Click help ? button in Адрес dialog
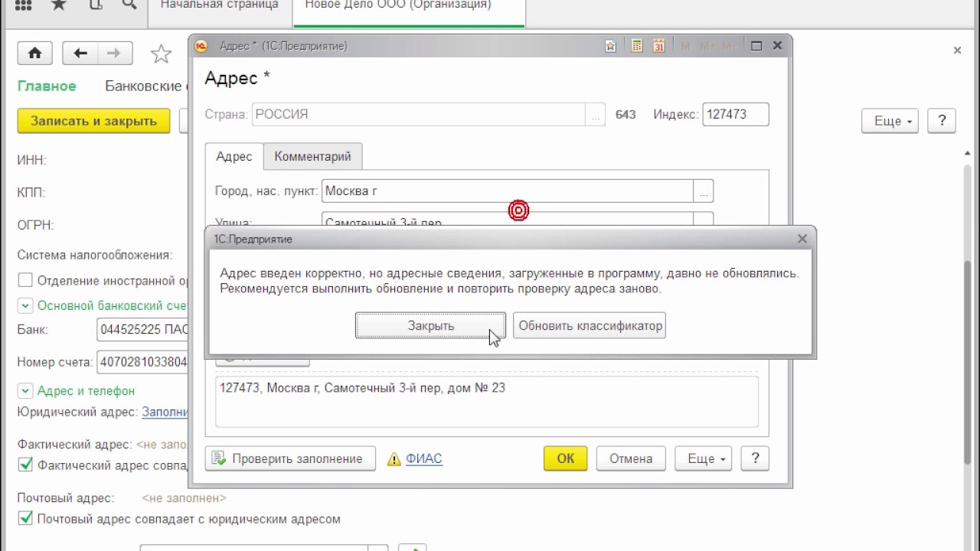980x551 pixels. click(x=756, y=458)
